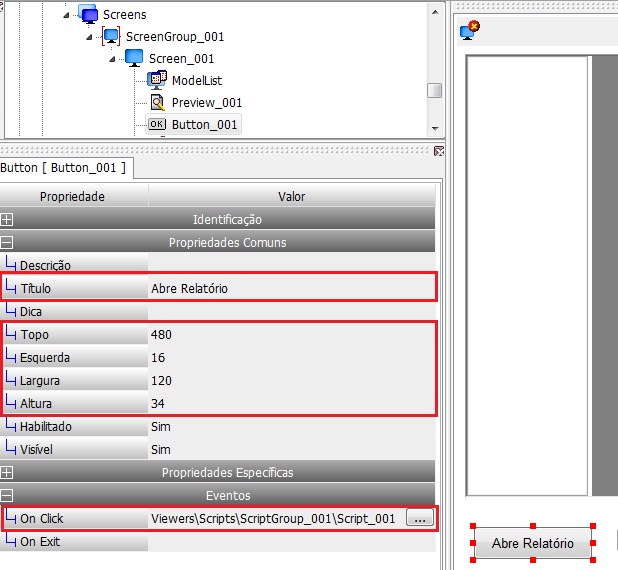Click the ModelList icon in tree
The image size is (618, 570).
tap(157, 80)
